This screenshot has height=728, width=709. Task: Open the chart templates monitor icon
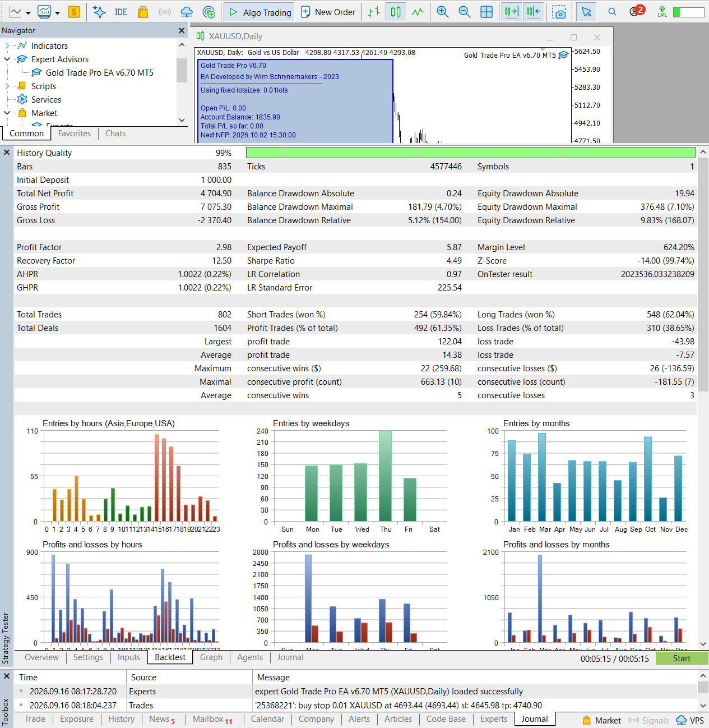coord(44,12)
